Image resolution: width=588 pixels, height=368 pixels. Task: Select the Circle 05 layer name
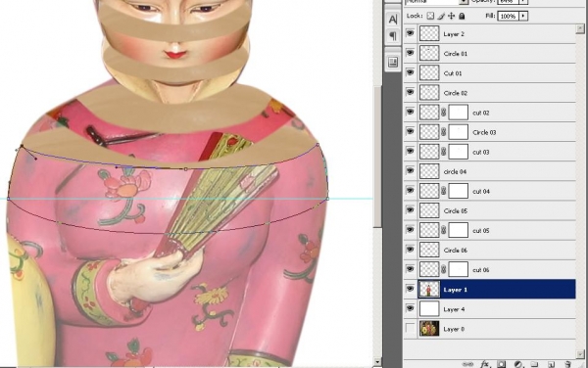tap(456, 210)
